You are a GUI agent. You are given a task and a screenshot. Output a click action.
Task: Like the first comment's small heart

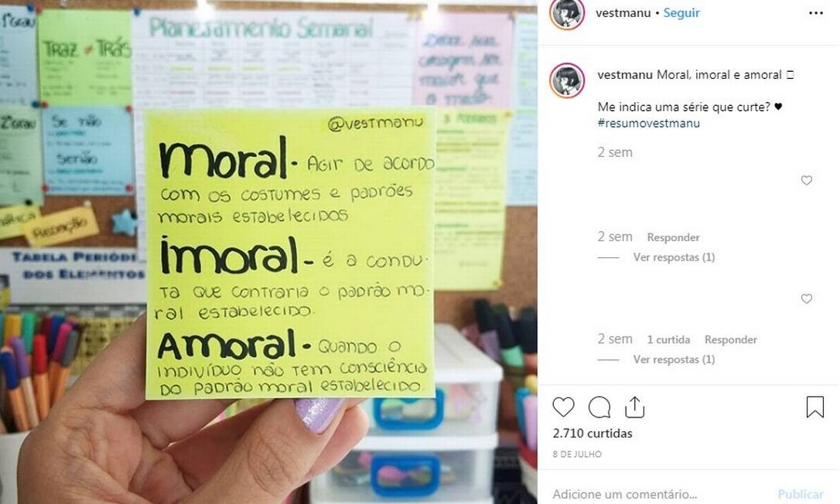[x=807, y=181]
